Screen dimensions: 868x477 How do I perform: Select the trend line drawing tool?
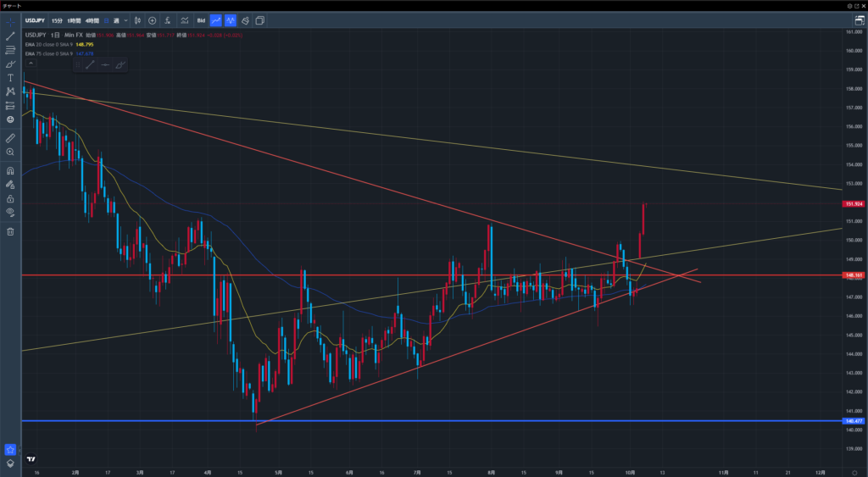10,36
